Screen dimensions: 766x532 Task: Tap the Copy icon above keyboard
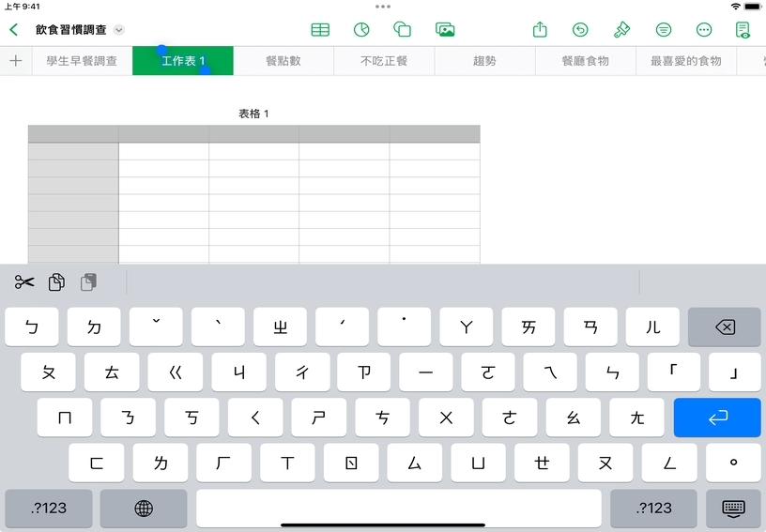pos(56,282)
